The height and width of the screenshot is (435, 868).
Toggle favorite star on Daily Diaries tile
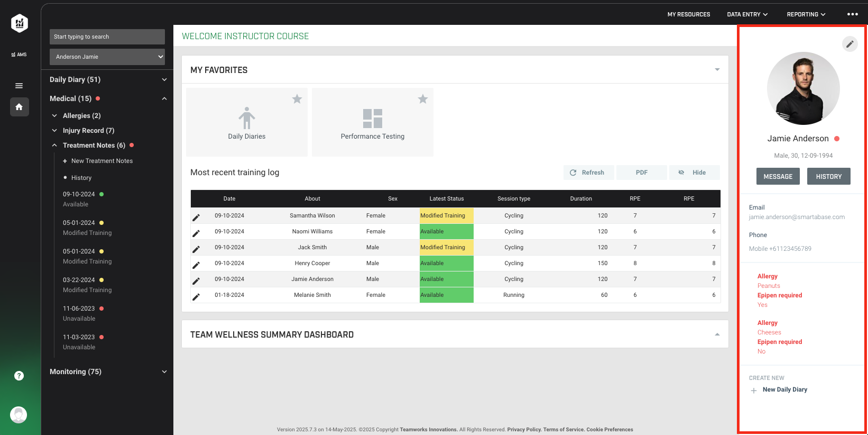pos(297,99)
